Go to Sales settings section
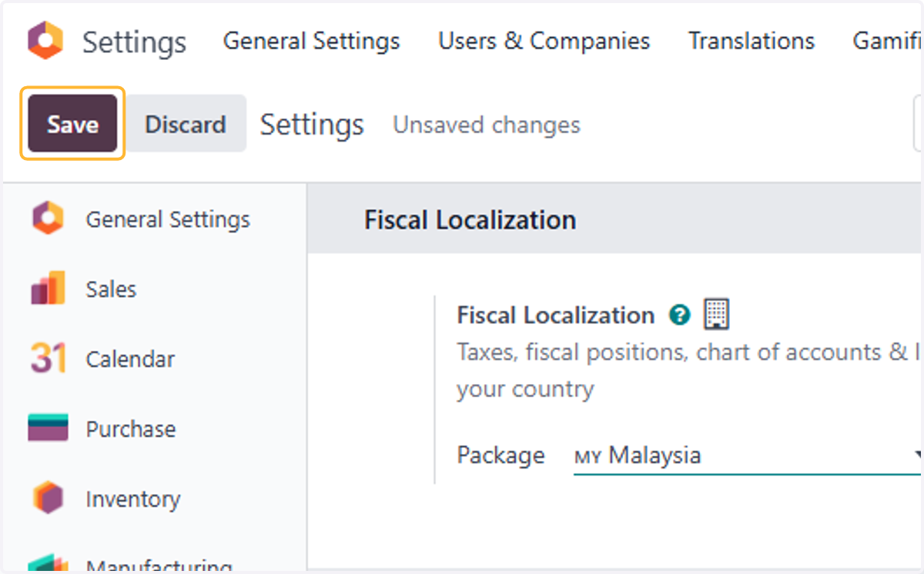Screen dimensions: 924x574 111,289
